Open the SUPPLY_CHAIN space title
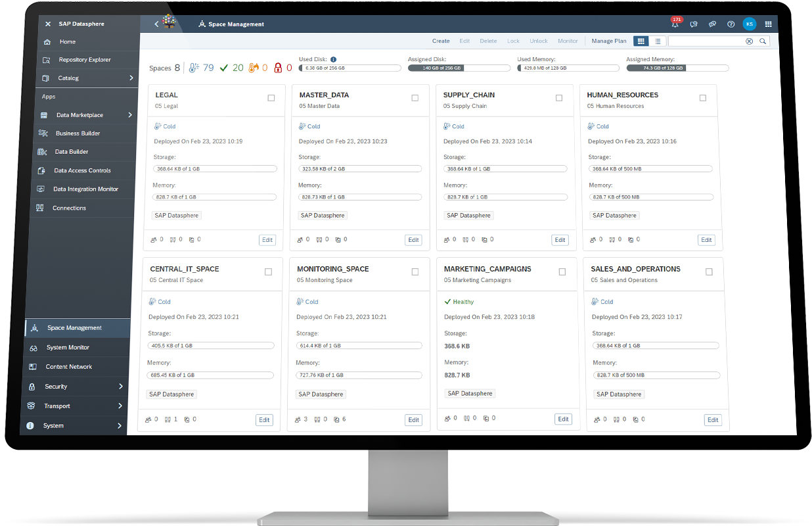 coord(469,95)
